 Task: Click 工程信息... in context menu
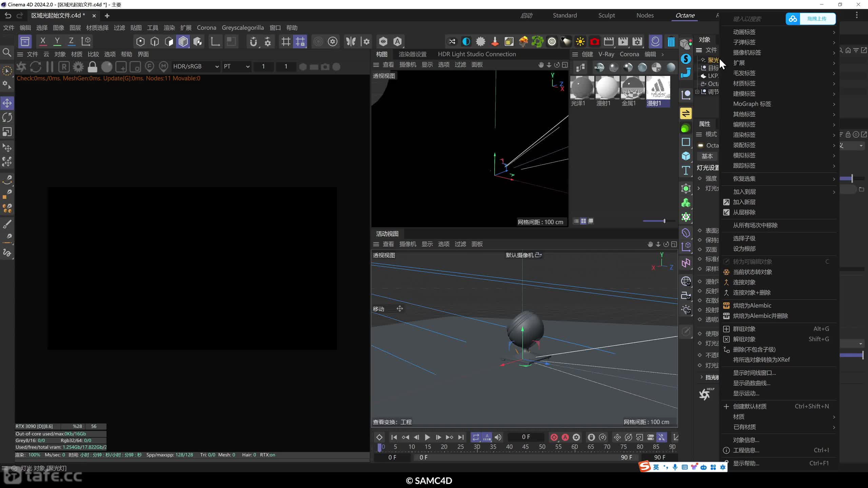(x=779, y=450)
